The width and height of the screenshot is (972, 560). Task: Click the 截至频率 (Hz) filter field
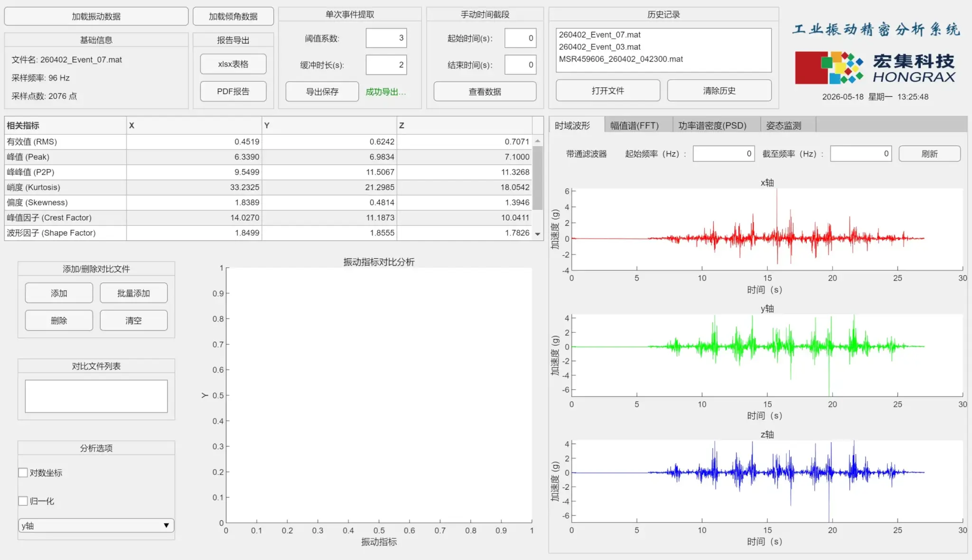tap(860, 154)
